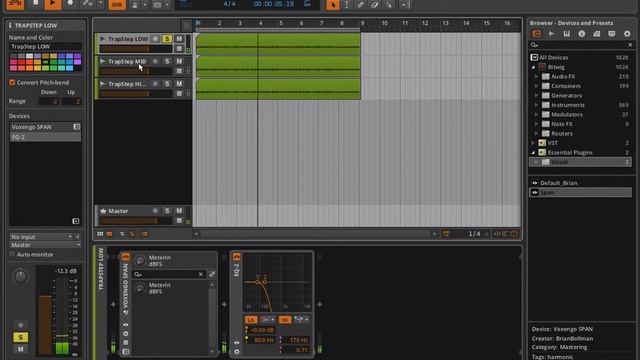
Task: Toggle the metronome icon in transport
Action: point(135,4)
